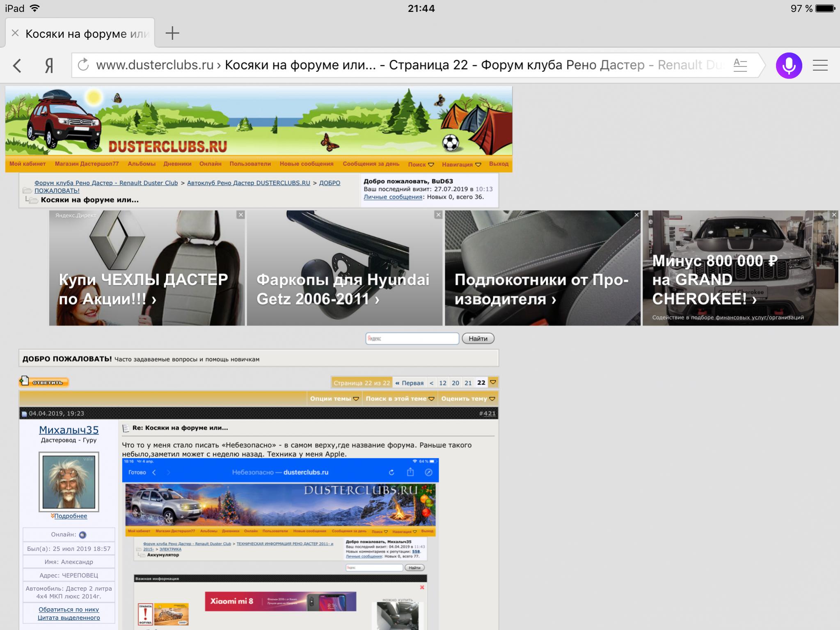The image size is (840, 630).
Task: Open Сообщения за день in navbar
Action: tap(371, 164)
